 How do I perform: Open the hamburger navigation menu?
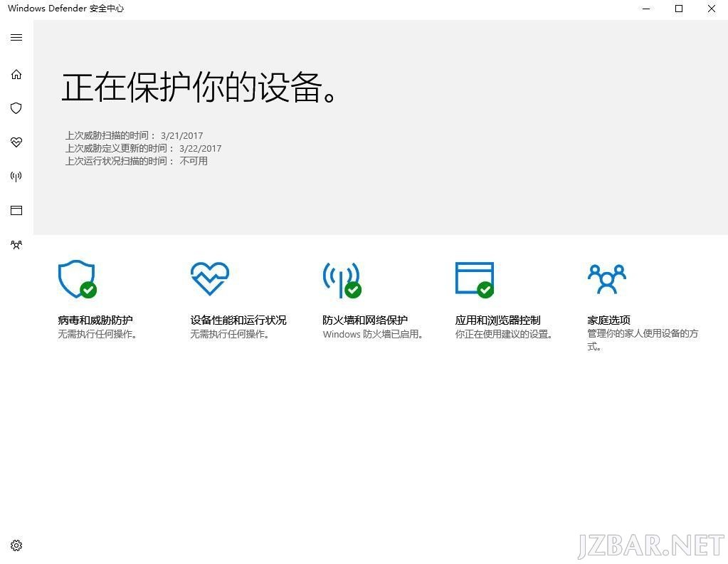click(16, 38)
